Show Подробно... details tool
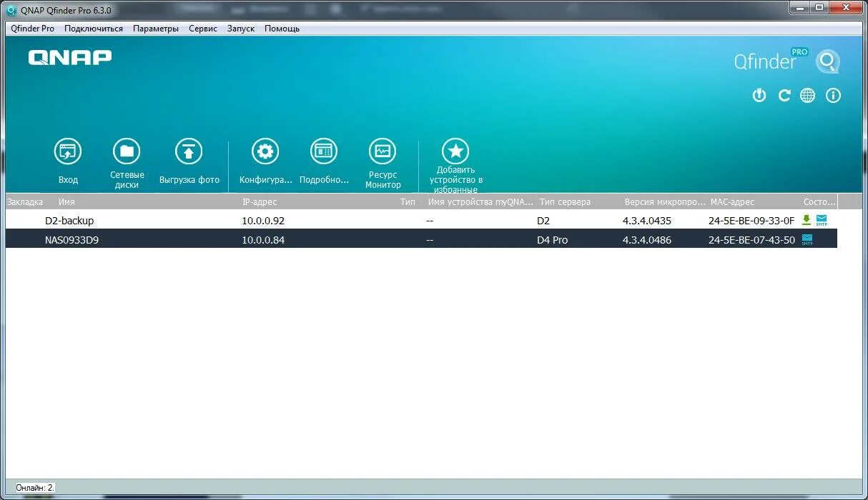This screenshot has height=500, width=868. [324, 161]
